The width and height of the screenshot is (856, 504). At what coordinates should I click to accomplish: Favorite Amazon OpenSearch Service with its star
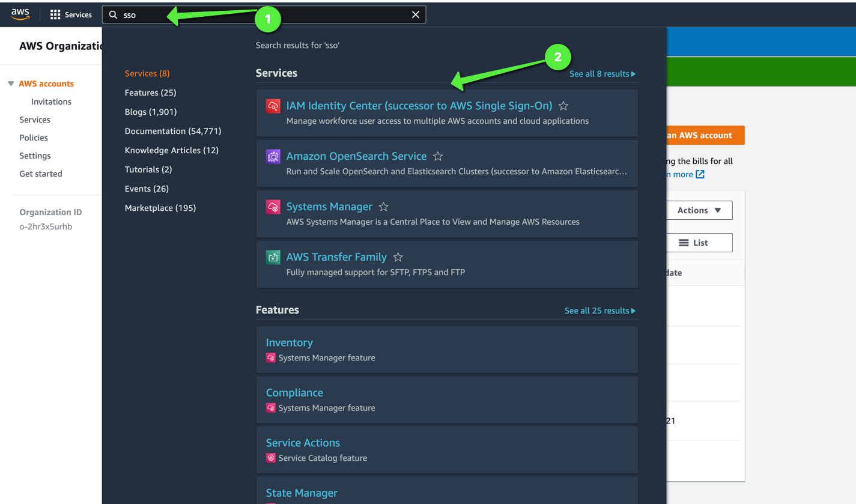click(x=438, y=156)
